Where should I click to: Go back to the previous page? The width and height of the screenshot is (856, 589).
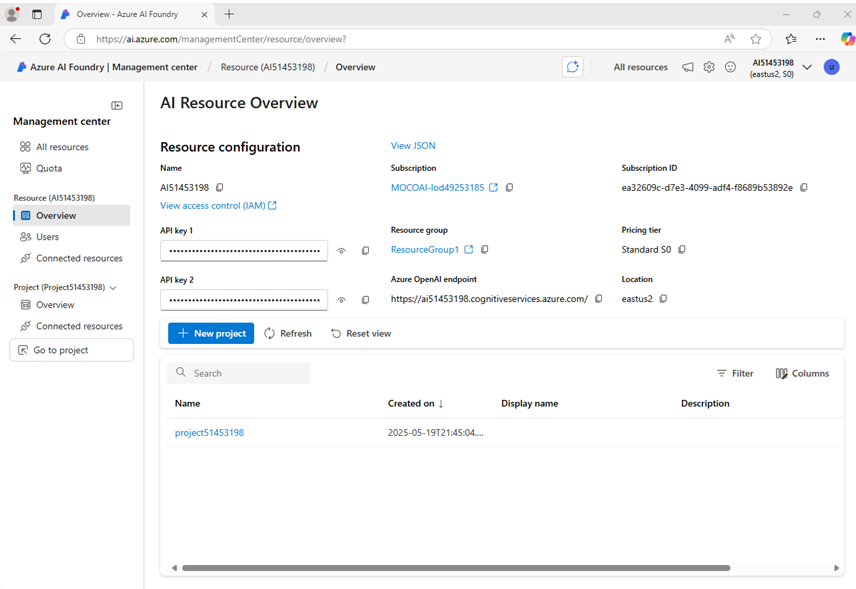[16, 39]
